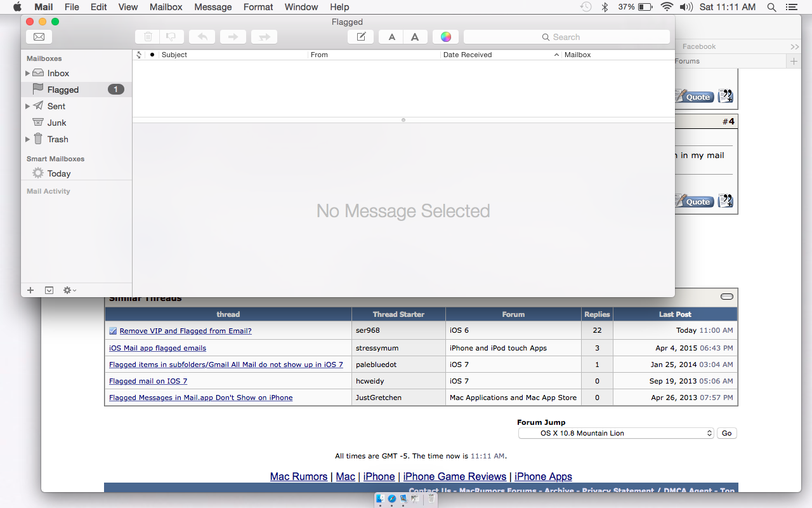
Task: Click the Bluetooth menu bar icon
Action: 605,7
